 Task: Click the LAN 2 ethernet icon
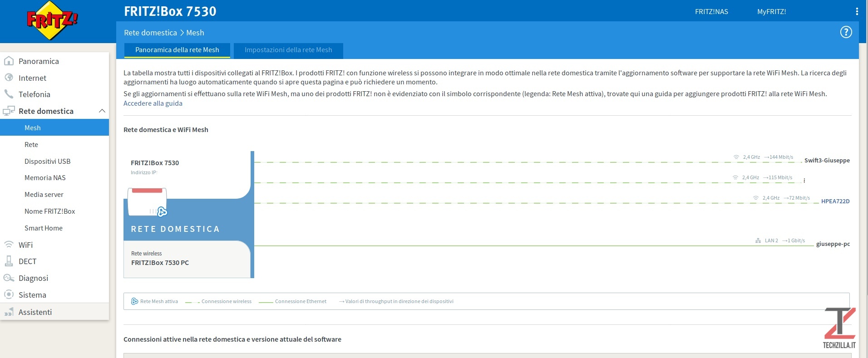pyautogui.click(x=758, y=240)
